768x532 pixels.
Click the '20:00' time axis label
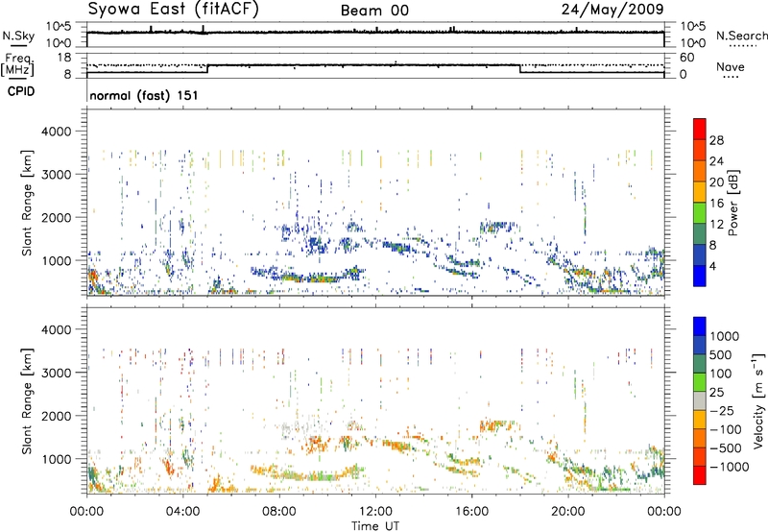pyautogui.click(x=567, y=512)
